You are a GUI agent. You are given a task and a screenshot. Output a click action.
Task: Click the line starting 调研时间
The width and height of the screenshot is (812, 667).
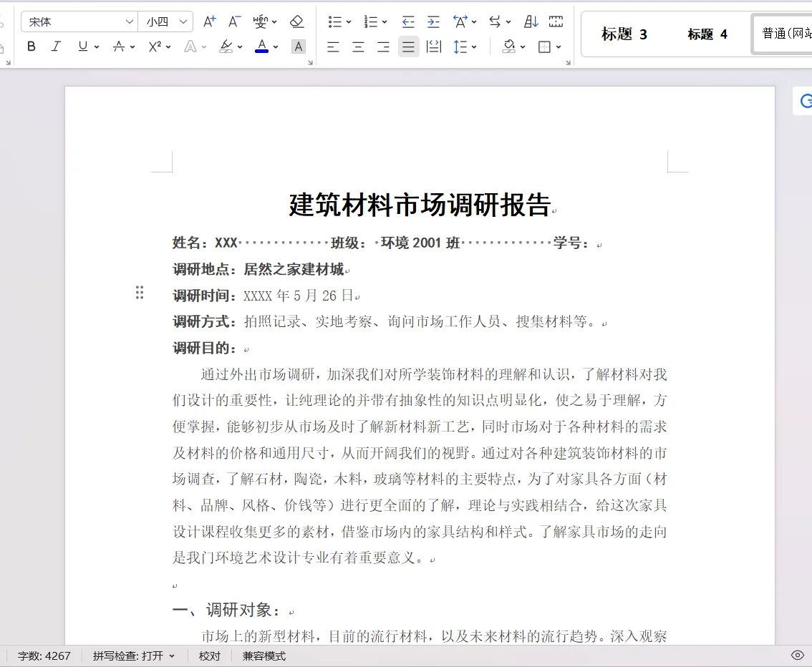[x=263, y=296]
